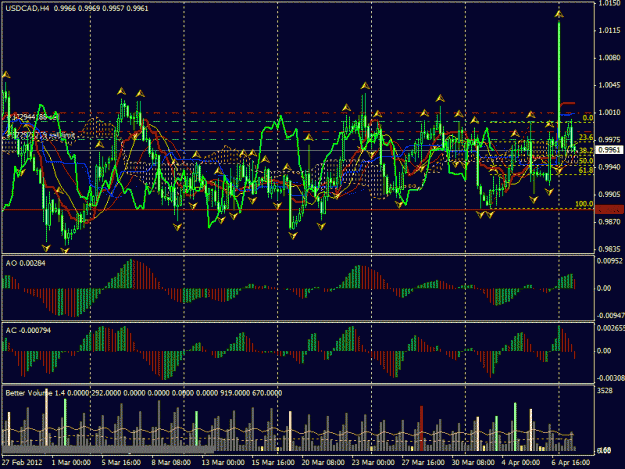This screenshot has width=625, height=469.
Task: Click the 13 Mar 00:00 time label
Action: (x=223, y=463)
